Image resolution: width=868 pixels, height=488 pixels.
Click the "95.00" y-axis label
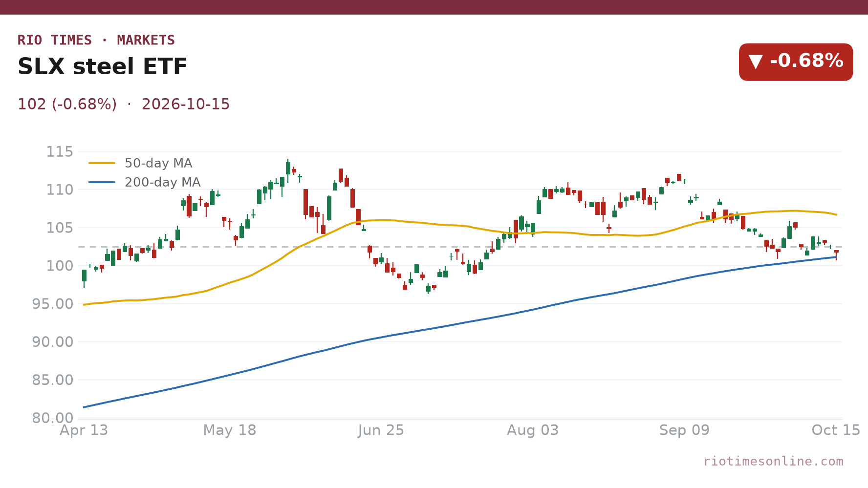(53, 304)
